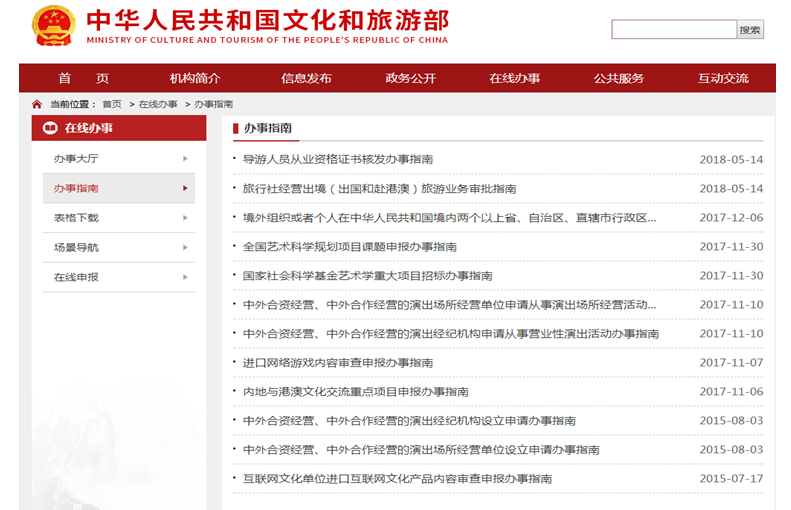The height and width of the screenshot is (510, 791).
Task: Open 国家社会科学基金艺术学重大项目招标办事指南
Action: point(368,276)
